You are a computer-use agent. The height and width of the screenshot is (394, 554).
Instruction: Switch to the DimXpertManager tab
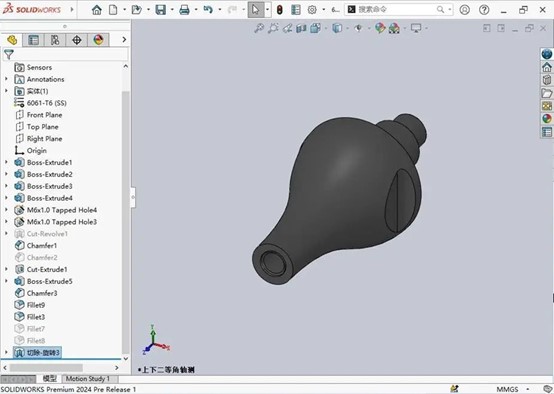click(x=77, y=40)
